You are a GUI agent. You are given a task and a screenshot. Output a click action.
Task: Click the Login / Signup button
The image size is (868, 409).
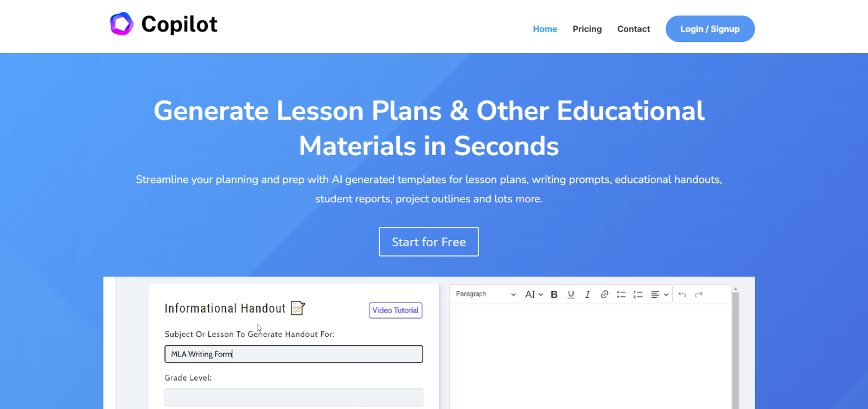click(710, 29)
